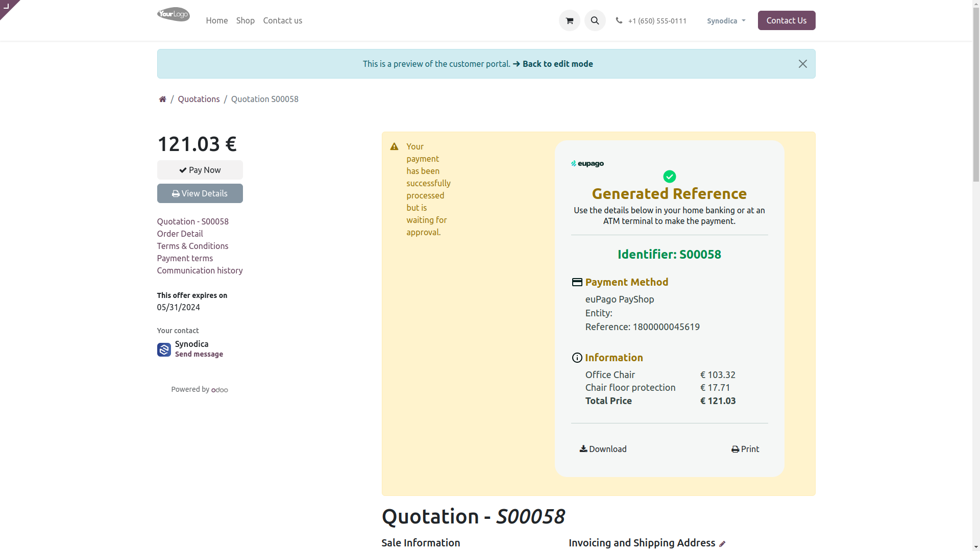This screenshot has width=980, height=551.
Task: Click the 121.03 € amount heading
Action: click(x=197, y=144)
